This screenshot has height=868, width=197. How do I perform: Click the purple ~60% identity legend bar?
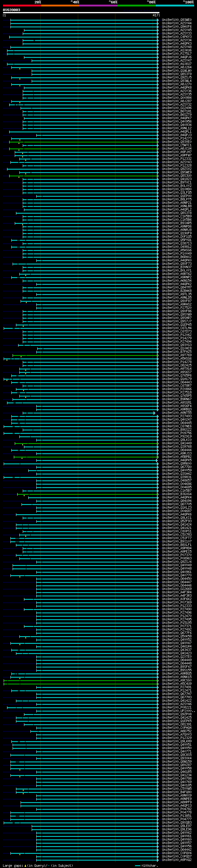[99, 6]
